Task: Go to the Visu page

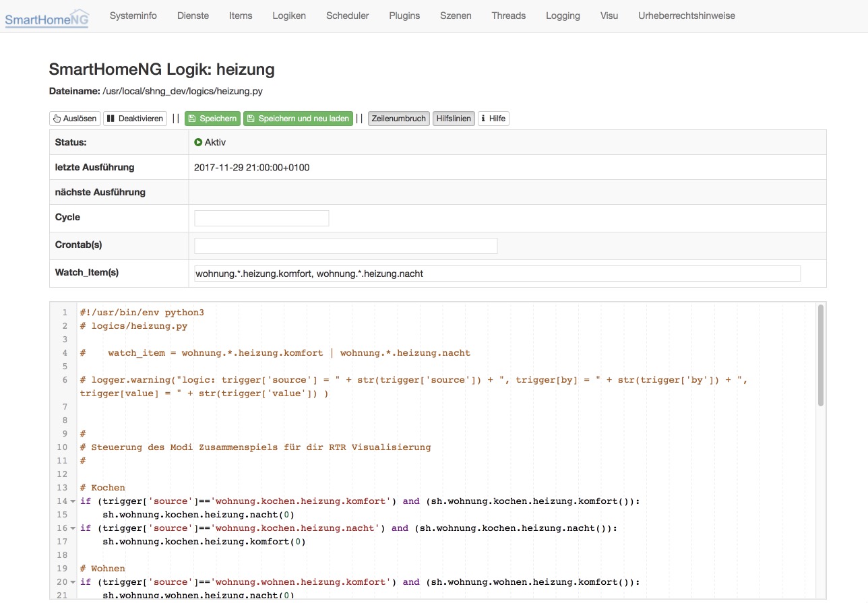Action: [609, 15]
